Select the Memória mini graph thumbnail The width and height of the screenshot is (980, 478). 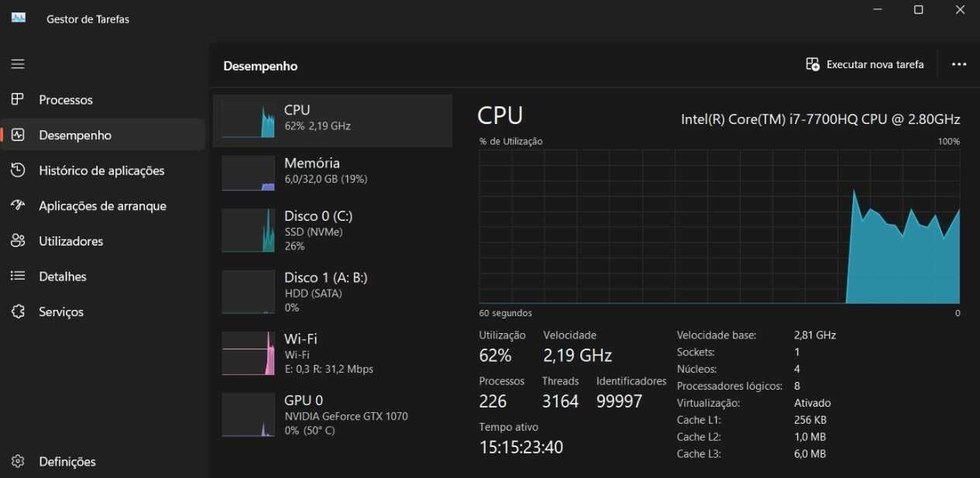click(249, 173)
